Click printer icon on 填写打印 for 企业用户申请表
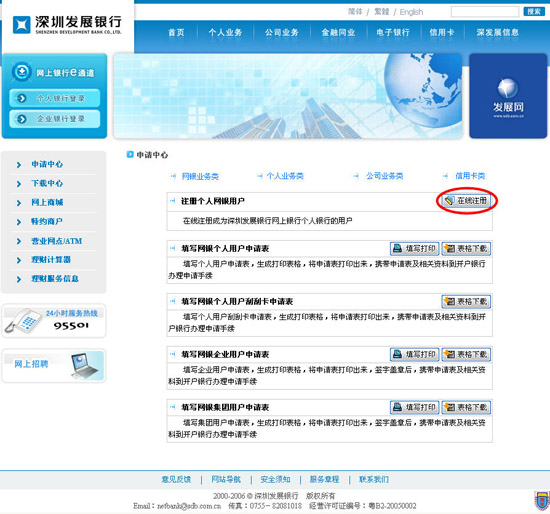This screenshot has height=514, width=550. [397, 354]
